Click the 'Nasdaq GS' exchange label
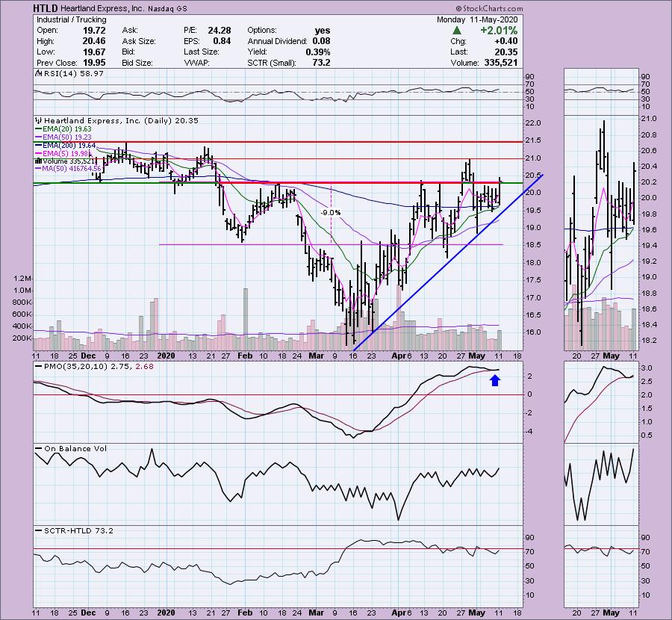 tap(167, 8)
